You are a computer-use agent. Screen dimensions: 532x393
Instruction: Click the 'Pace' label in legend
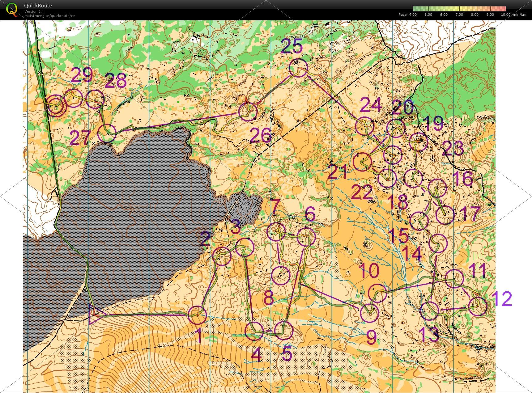(x=402, y=15)
